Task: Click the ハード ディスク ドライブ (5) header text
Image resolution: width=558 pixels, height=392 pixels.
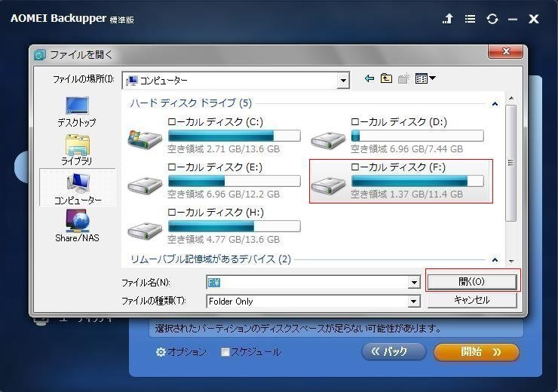Action: 191,103
